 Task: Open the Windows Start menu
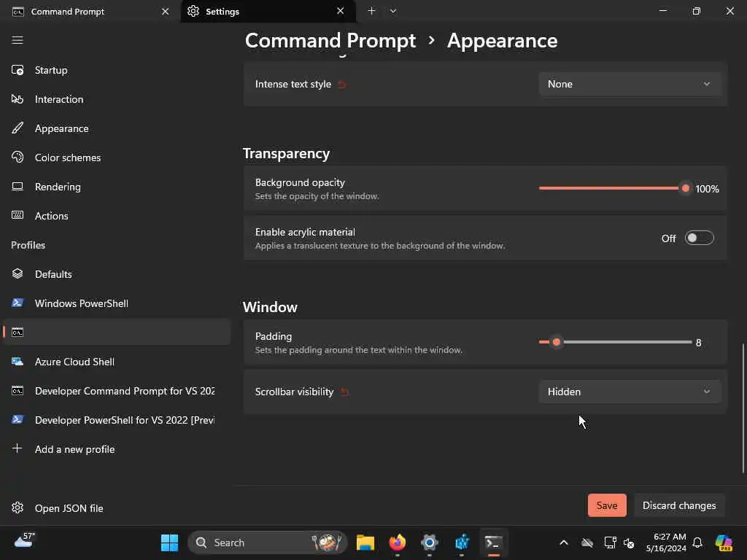[x=169, y=542]
